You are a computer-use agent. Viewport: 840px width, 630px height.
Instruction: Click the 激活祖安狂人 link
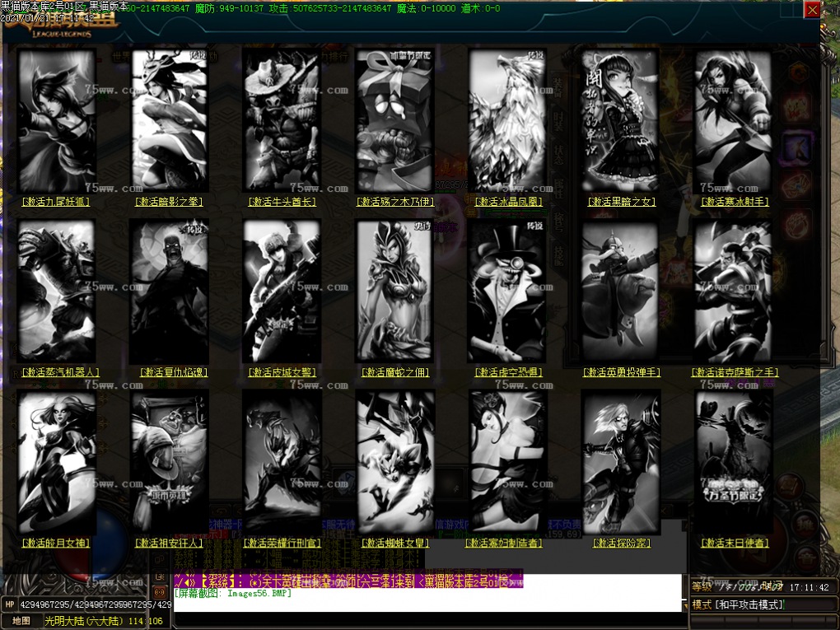point(169,543)
